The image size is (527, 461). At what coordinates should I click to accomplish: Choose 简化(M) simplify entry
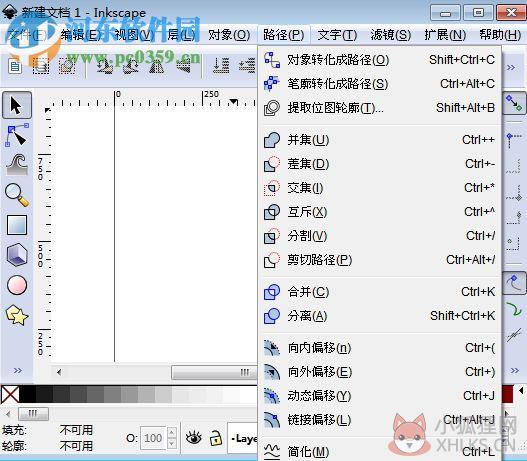(x=380, y=452)
